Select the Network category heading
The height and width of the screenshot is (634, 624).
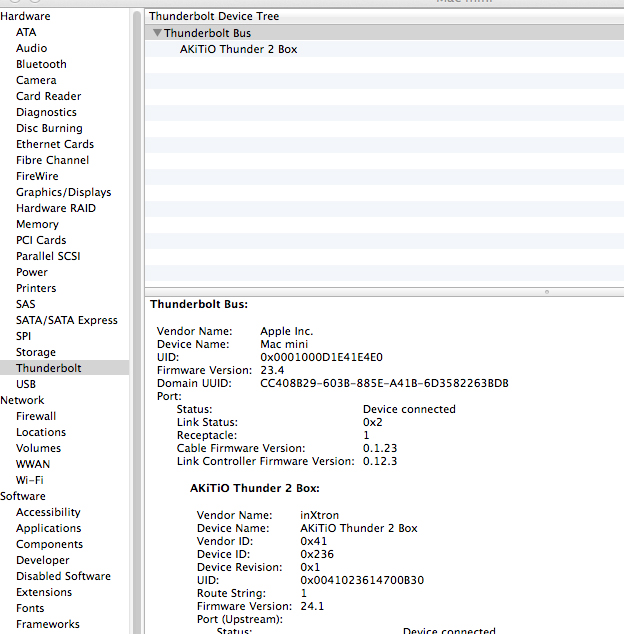pos(22,400)
